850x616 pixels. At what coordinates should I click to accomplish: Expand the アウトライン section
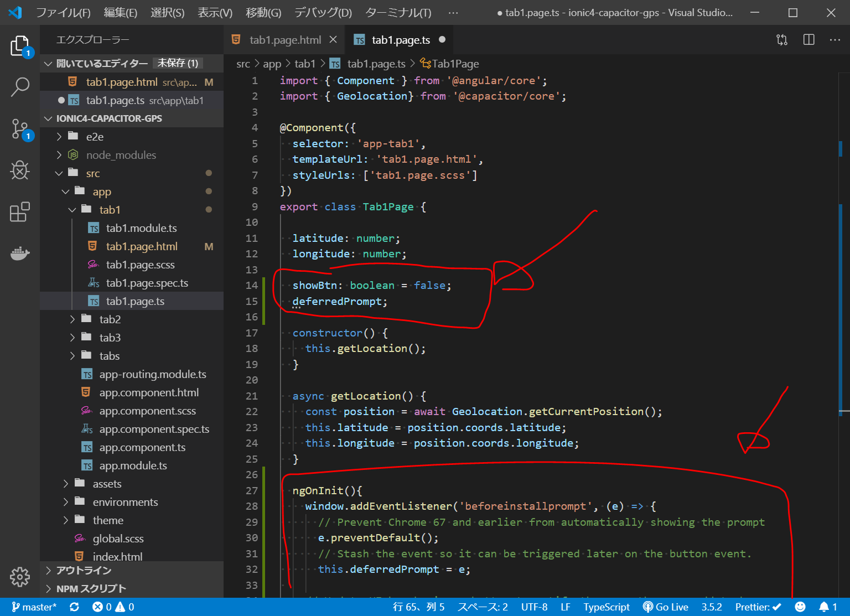84,570
